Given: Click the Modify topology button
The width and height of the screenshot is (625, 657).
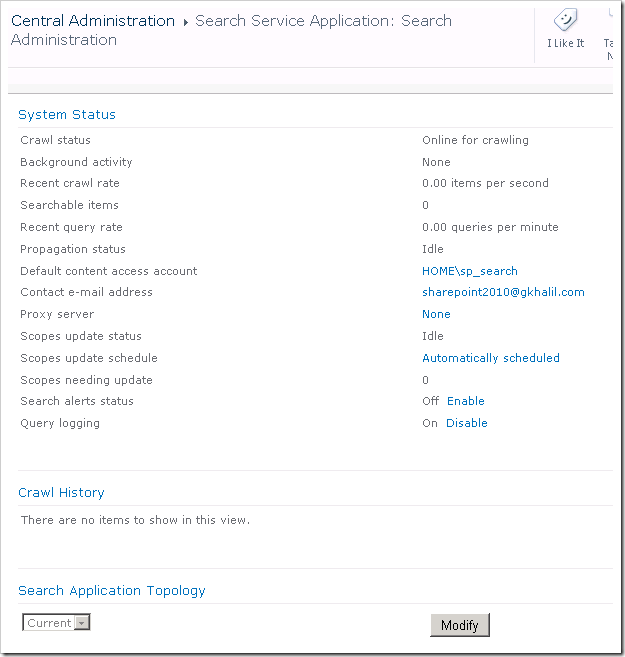Looking at the screenshot, I should [x=460, y=625].
